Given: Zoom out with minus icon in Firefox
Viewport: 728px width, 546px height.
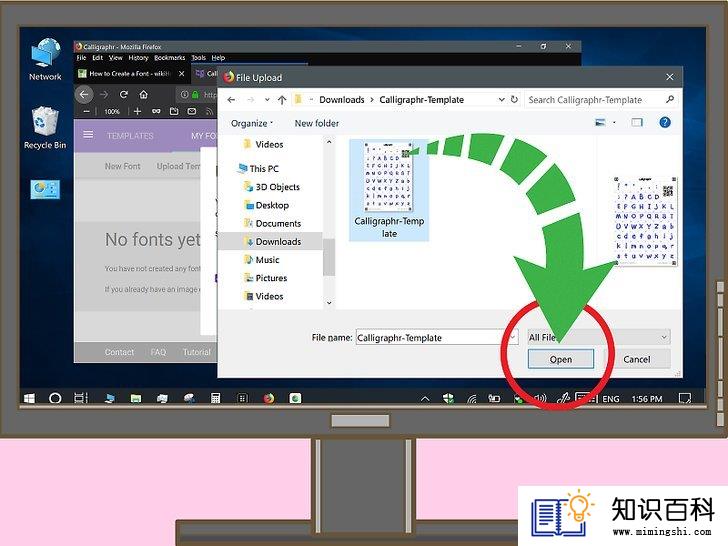Looking at the screenshot, I should [86, 111].
